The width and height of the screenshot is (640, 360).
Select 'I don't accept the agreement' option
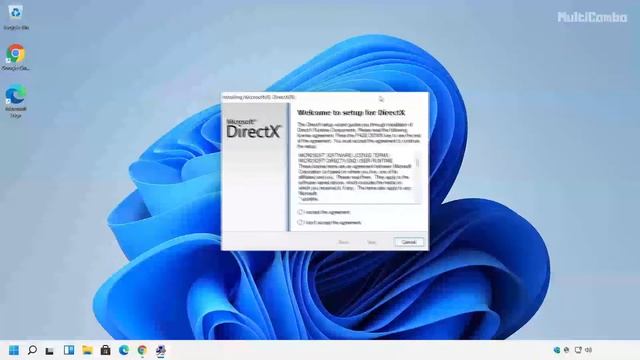coord(300,222)
